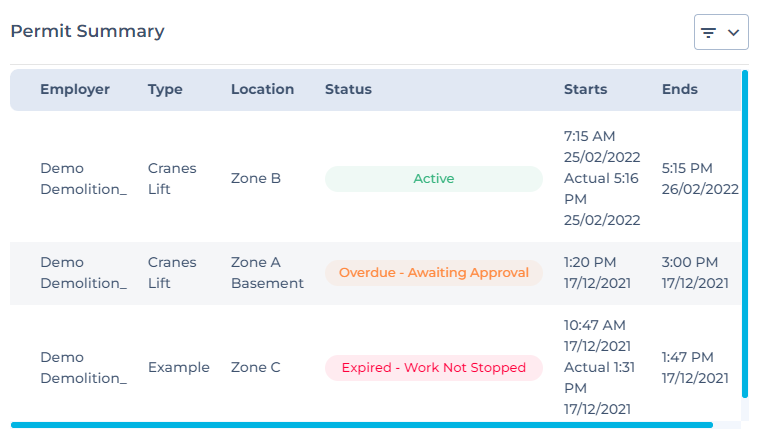Select the Zone A Basement location cell
Image resolution: width=758 pixels, height=434 pixels.
pyautogui.click(x=266, y=273)
